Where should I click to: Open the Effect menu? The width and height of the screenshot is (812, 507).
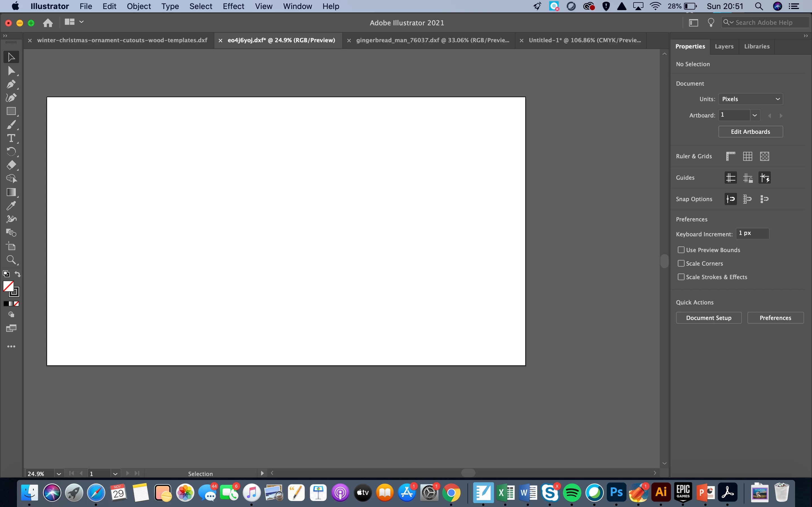click(x=233, y=6)
